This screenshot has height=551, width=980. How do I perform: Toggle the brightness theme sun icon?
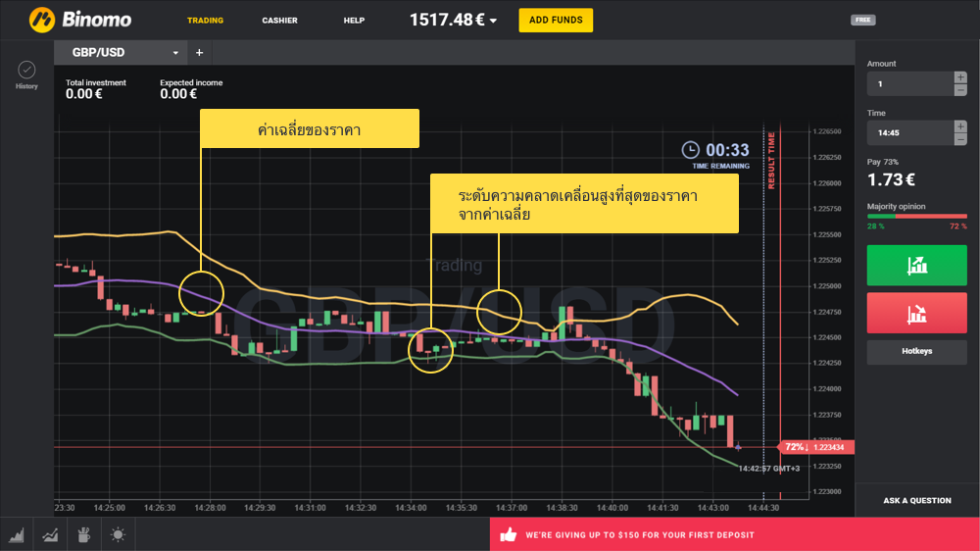(118, 535)
